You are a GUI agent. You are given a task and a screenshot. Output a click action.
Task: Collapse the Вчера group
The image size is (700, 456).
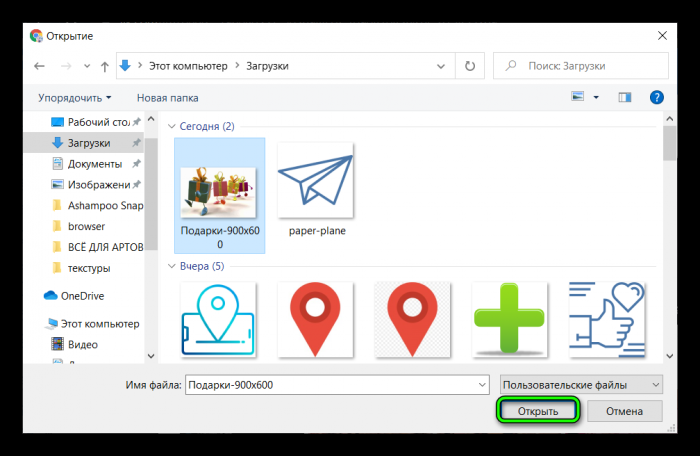(172, 266)
